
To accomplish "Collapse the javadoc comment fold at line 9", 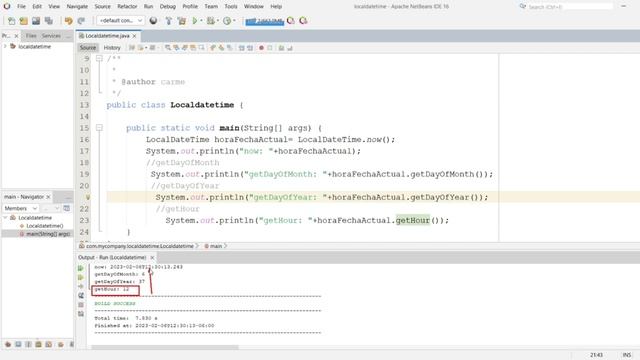I will tap(99, 59).
